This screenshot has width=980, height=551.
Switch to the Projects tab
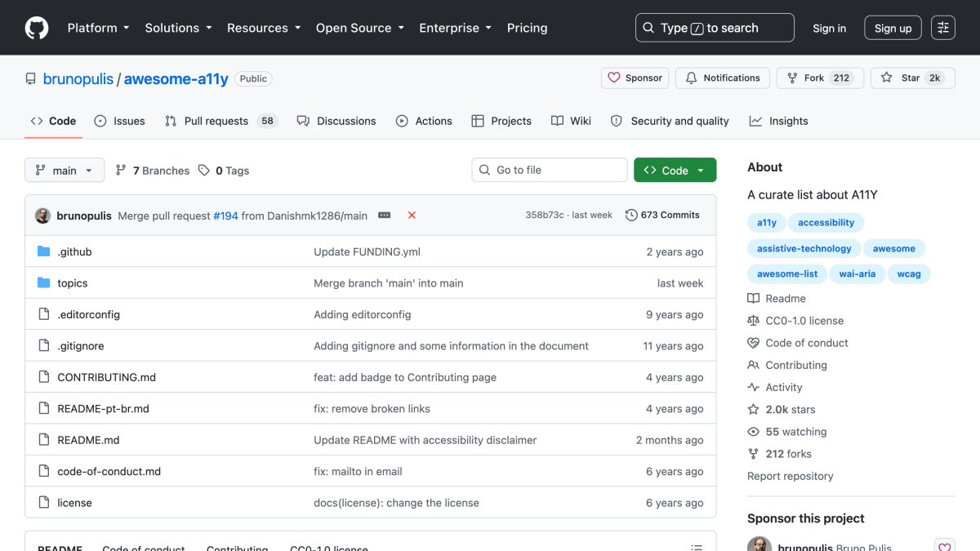(x=501, y=121)
